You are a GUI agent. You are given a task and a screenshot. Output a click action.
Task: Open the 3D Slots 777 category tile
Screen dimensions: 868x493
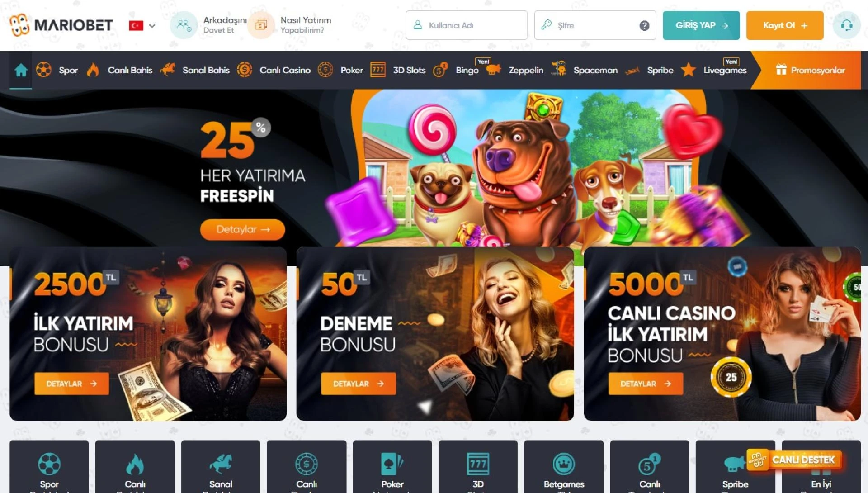pyautogui.click(x=478, y=467)
